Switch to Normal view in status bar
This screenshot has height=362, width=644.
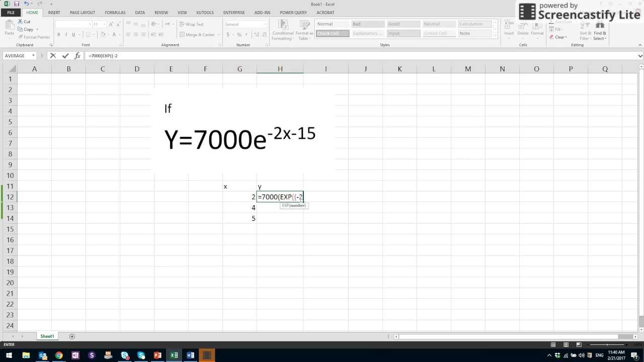point(553,344)
